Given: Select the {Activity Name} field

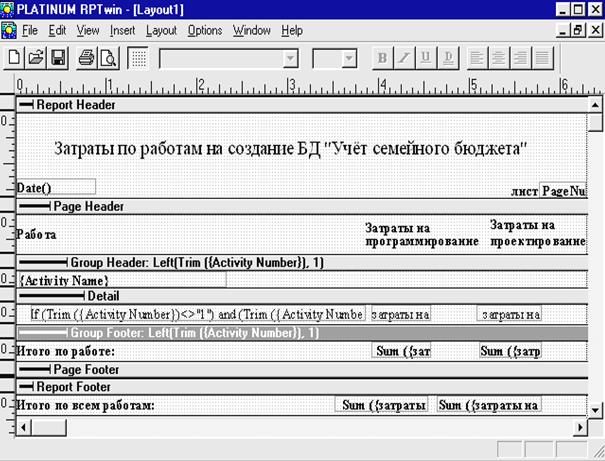Looking at the screenshot, I should 122,280.
